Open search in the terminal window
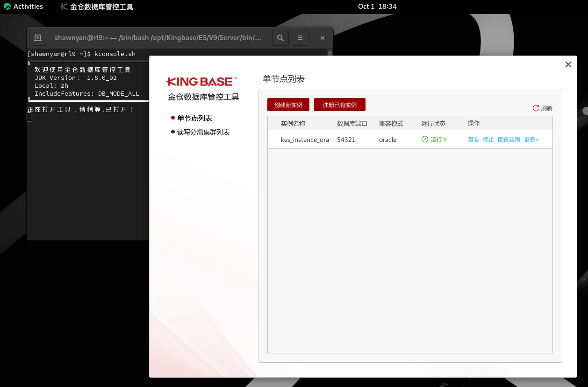This screenshot has height=387, width=588. (x=280, y=38)
